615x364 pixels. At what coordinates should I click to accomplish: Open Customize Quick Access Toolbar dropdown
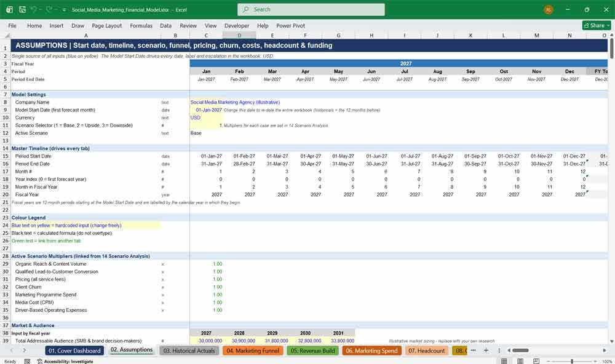[64, 10]
